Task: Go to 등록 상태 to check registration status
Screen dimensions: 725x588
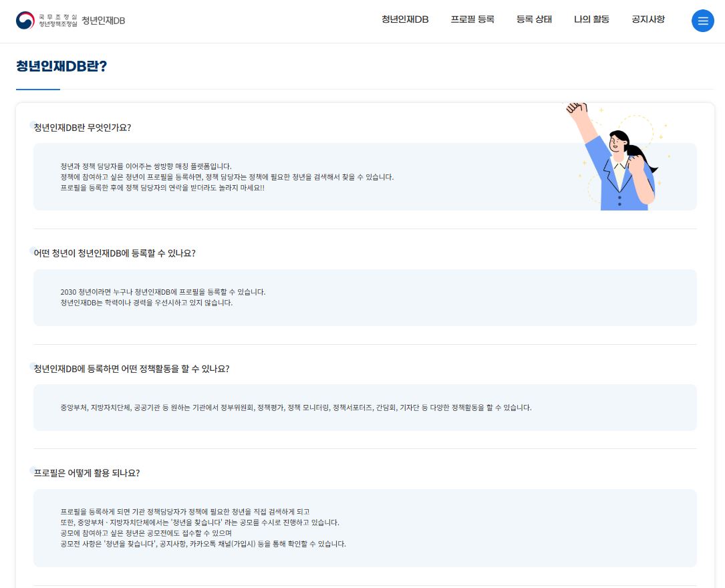Action: pos(534,19)
